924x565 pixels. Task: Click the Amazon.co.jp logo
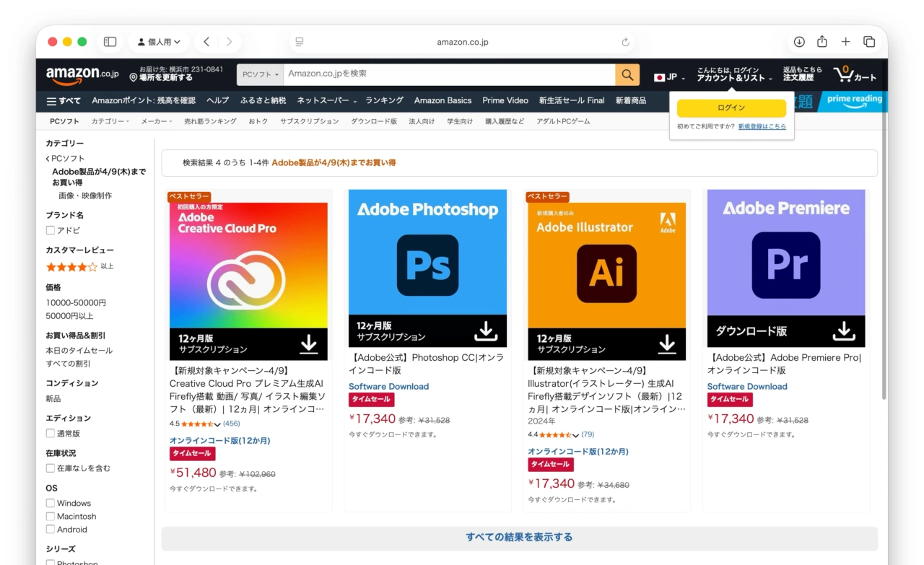[81, 74]
